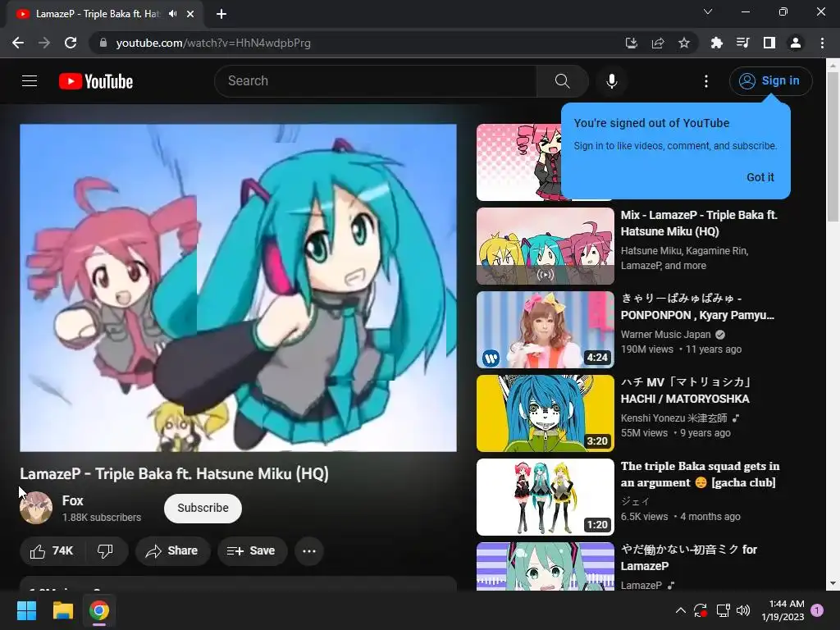Open Fox channel avatar
The height and width of the screenshot is (630, 840).
point(36,508)
